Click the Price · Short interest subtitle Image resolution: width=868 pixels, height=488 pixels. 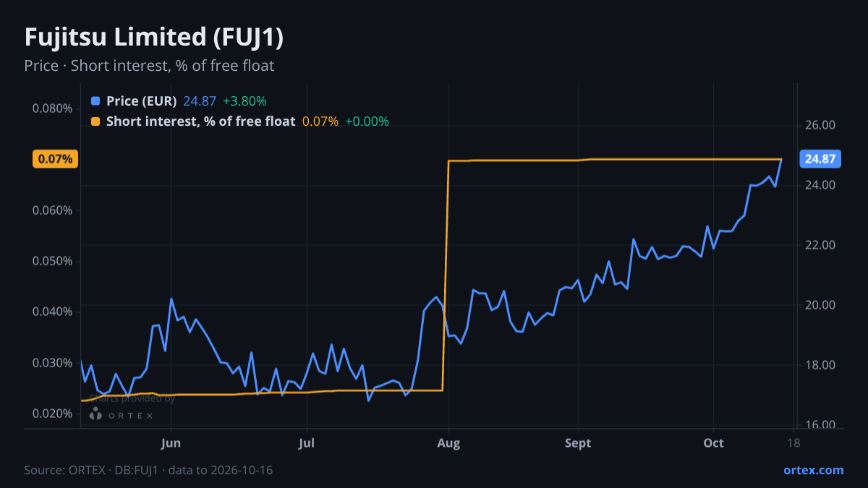pyautogui.click(x=149, y=66)
